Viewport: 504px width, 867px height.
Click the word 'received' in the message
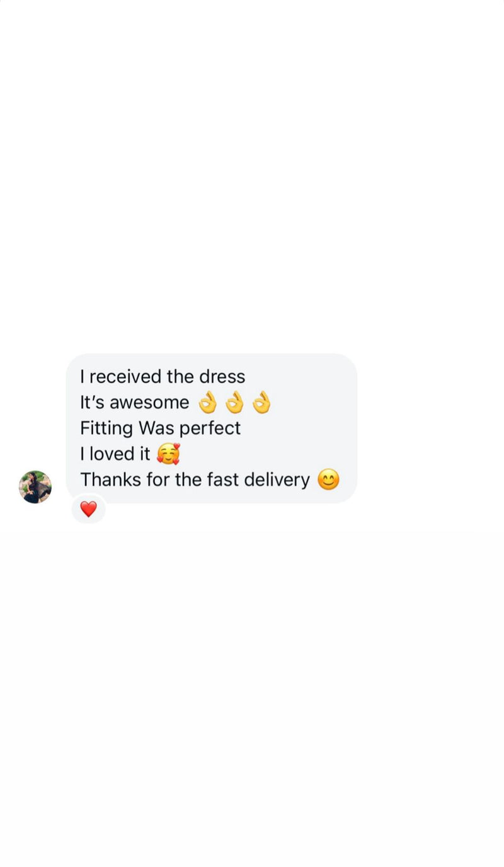125,377
